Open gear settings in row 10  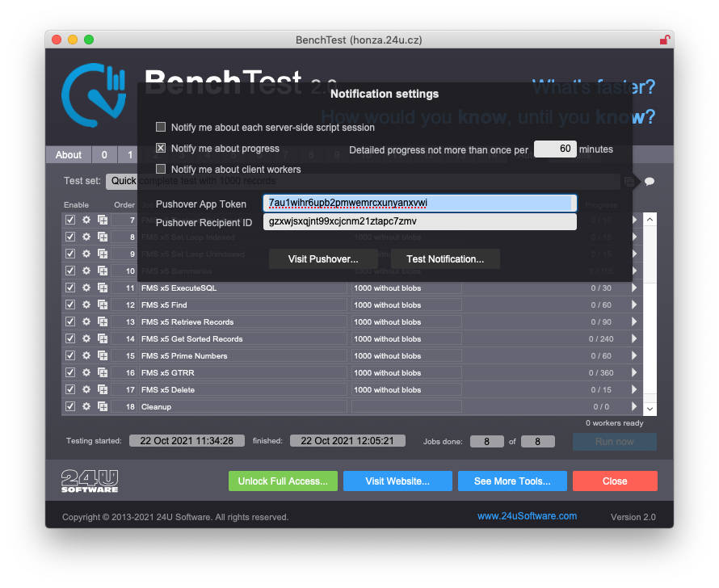pyautogui.click(x=86, y=271)
